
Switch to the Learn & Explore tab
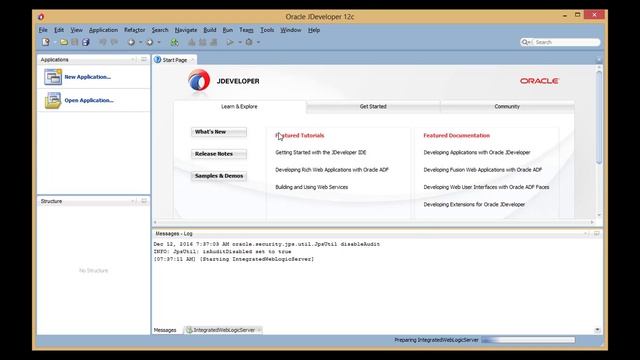tap(239, 107)
